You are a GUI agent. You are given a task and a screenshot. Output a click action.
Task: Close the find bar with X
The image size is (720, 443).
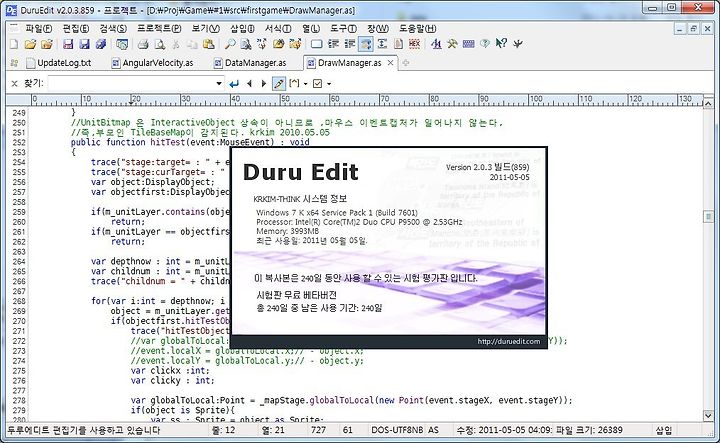(14, 84)
